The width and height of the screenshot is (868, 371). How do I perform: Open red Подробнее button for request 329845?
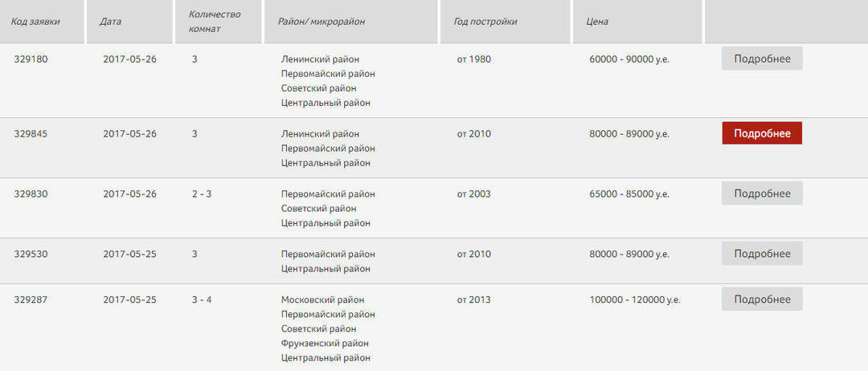[x=762, y=133]
